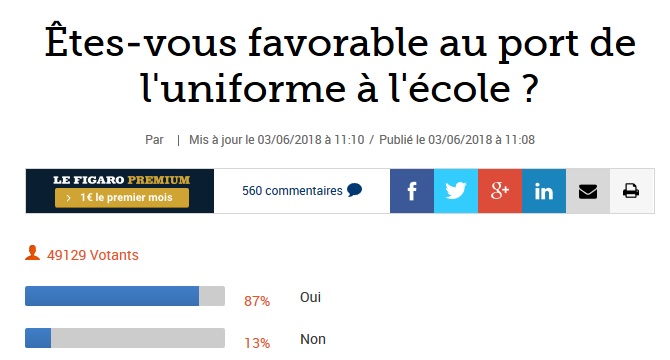Screen dimensions: 670x360
Task: Send the article by email envelope icon
Action: click(x=588, y=191)
